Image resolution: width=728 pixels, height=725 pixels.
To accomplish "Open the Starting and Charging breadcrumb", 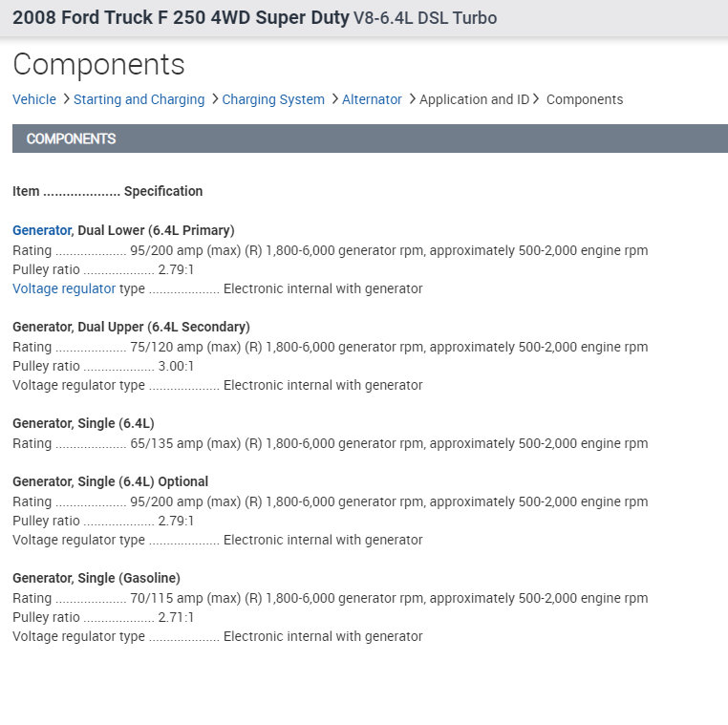I will click(139, 99).
